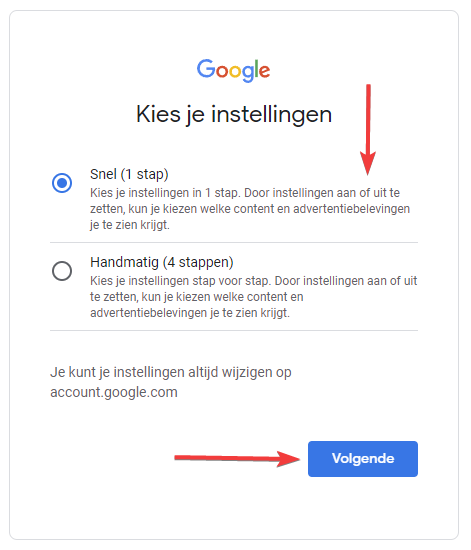This screenshot has width=471, height=550.
Task: Click the "Snel (1 stap)" option title
Action: pos(129,174)
